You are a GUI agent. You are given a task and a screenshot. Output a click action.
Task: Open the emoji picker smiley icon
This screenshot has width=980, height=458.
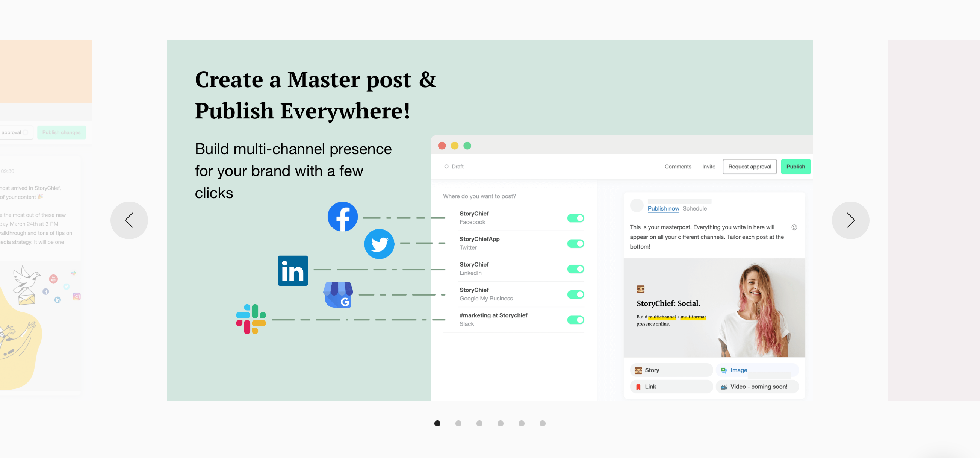pyautogui.click(x=794, y=227)
